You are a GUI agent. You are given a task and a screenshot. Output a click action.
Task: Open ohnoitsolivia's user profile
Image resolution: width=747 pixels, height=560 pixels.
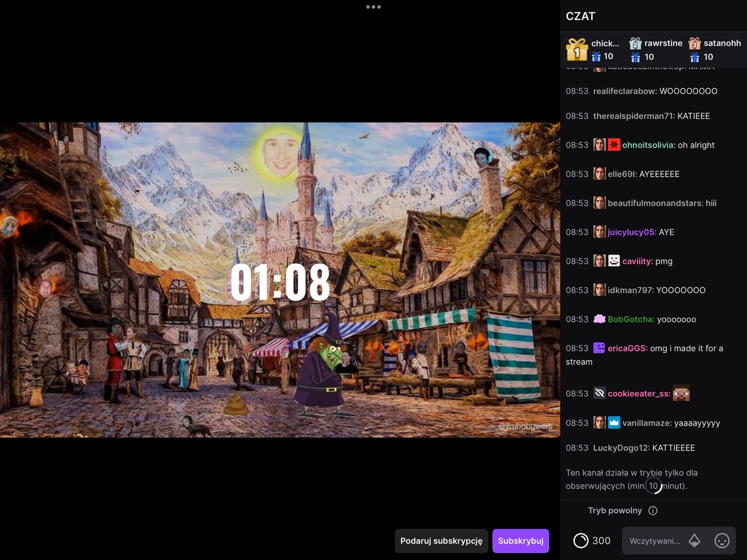tap(649, 145)
